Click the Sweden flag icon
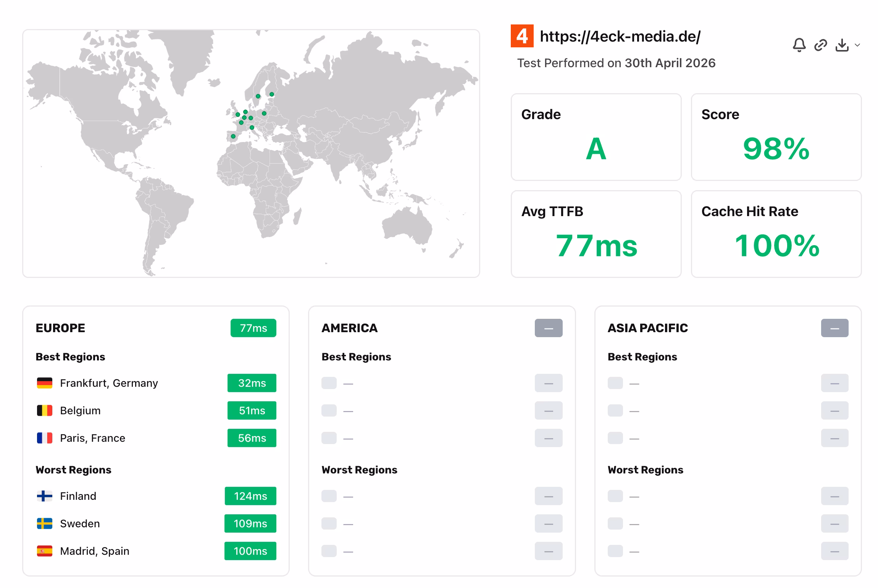This screenshot has width=878, height=588. click(45, 523)
